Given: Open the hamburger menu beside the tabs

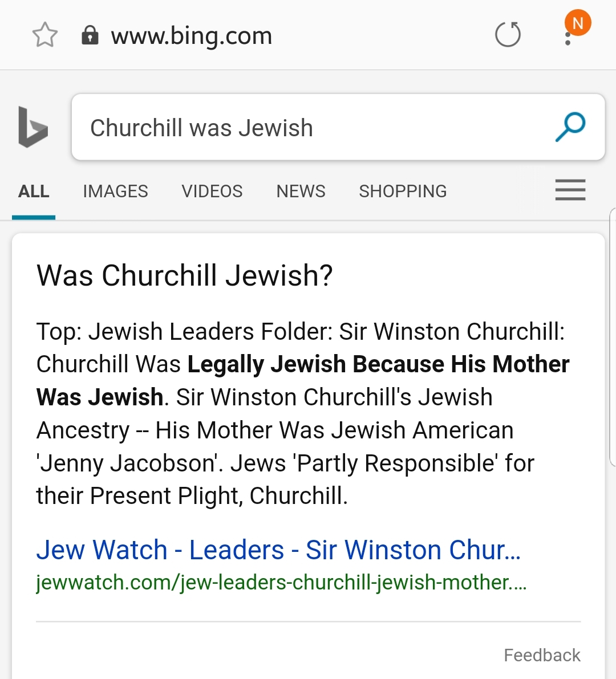Looking at the screenshot, I should [570, 190].
